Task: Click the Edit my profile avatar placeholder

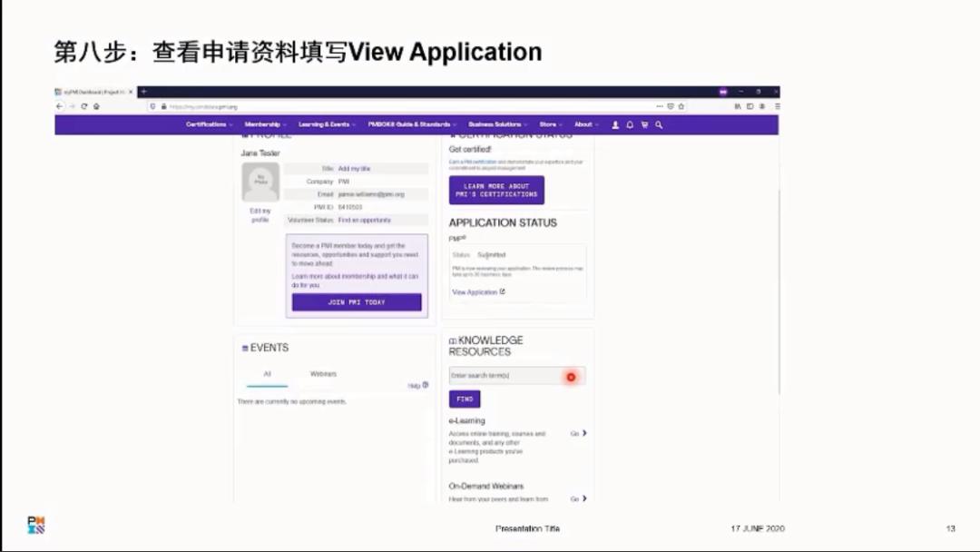Action: click(260, 182)
